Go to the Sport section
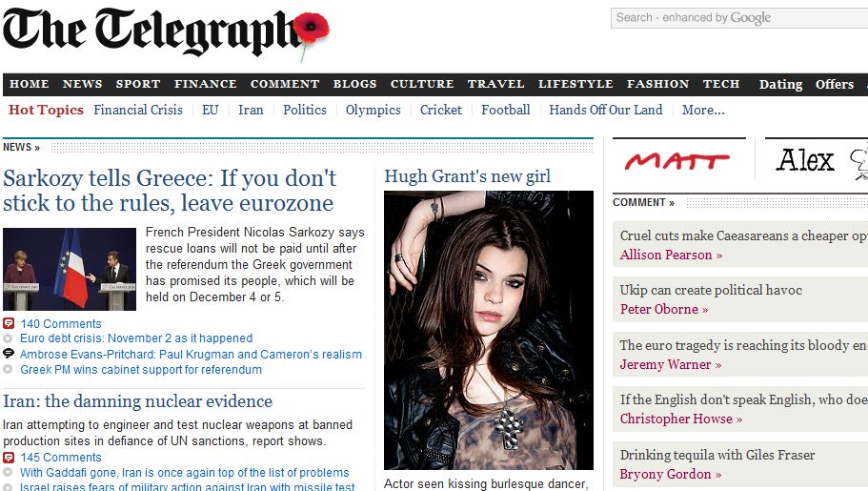 (x=138, y=84)
